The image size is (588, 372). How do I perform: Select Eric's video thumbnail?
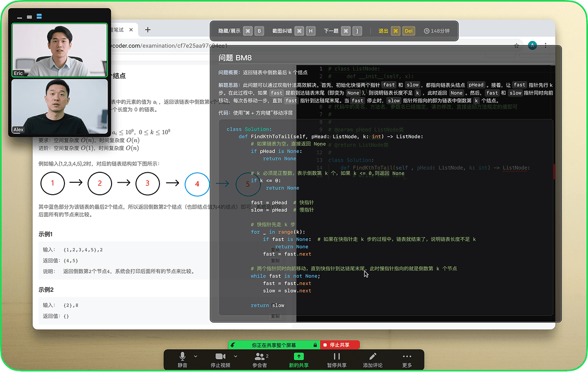point(59,50)
